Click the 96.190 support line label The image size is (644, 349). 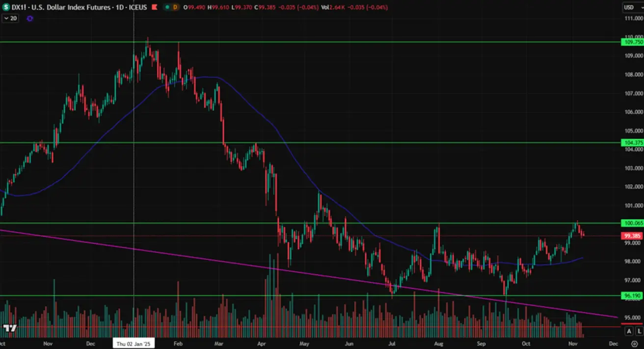(633, 296)
